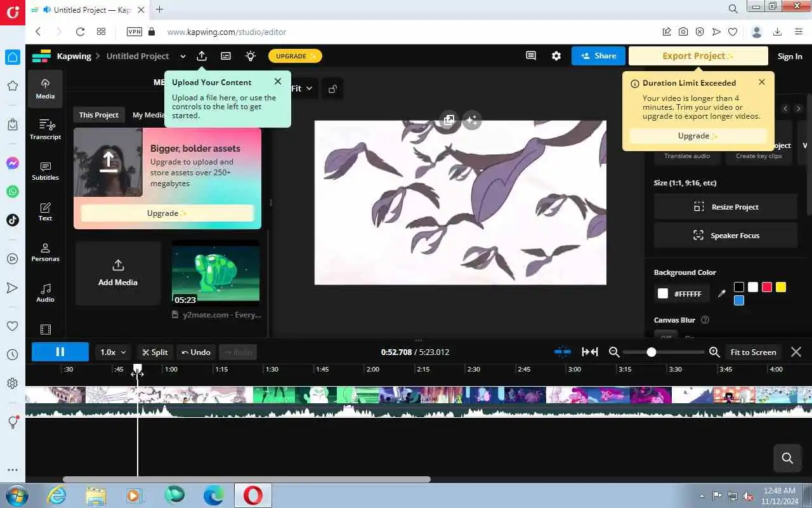This screenshot has height=508, width=812.
Task: Open the Audio panel
Action: (x=45, y=293)
